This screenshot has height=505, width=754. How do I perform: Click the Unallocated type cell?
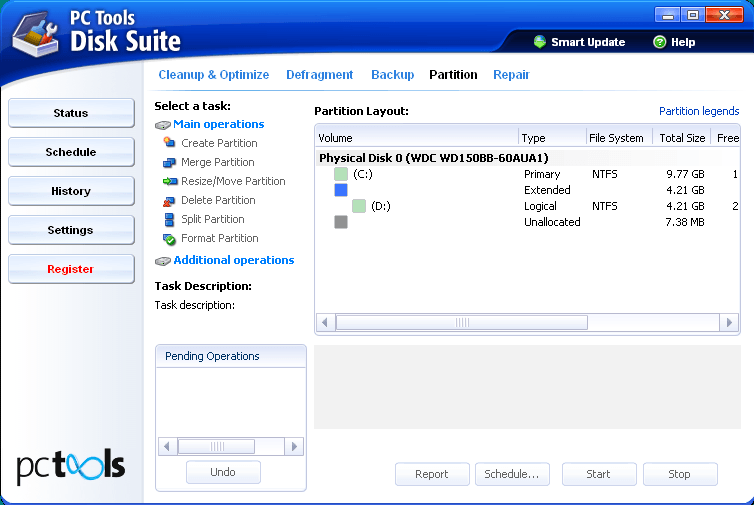(552, 222)
